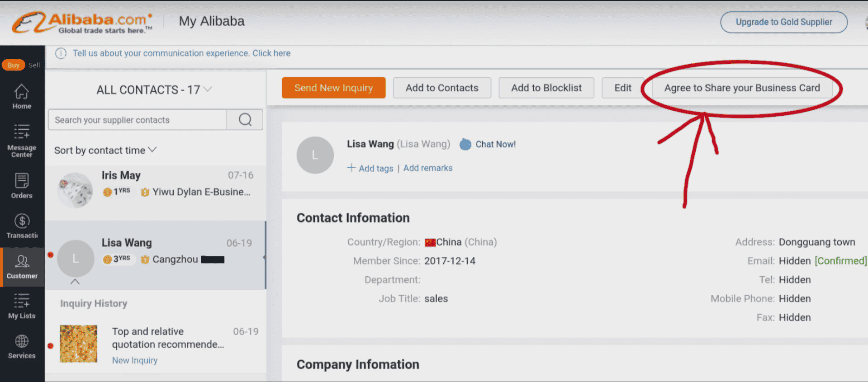Focus the supplier contacts search field
868x382 pixels.
point(137,120)
